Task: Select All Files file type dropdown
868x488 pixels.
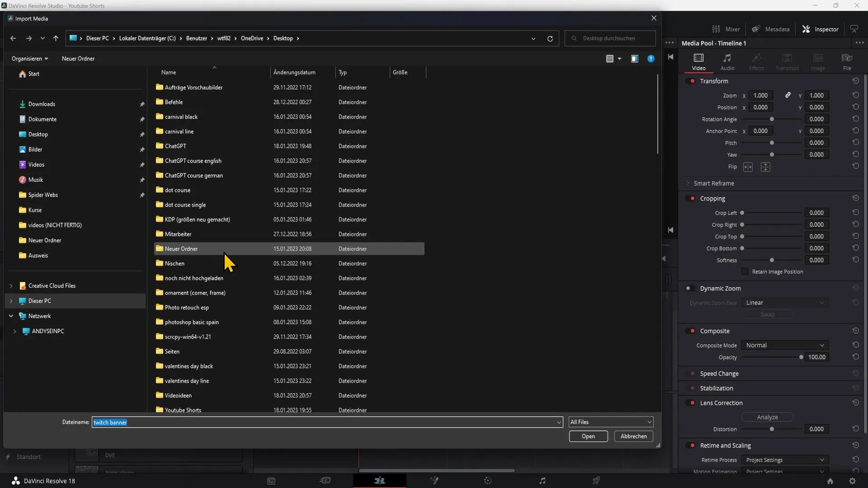Action: pyautogui.click(x=610, y=422)
